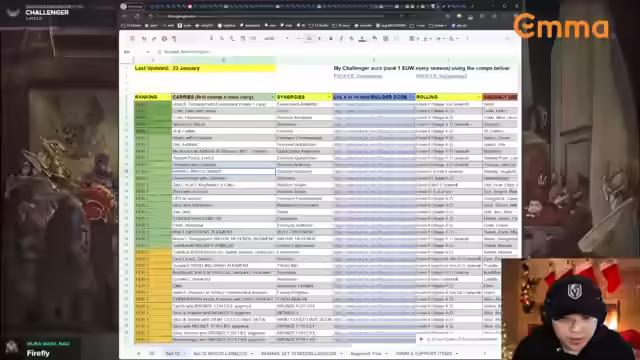The height and width of the screenshot is (360, 640).
Task: Show more sheet tabs to the right
Action: [484, 353]
